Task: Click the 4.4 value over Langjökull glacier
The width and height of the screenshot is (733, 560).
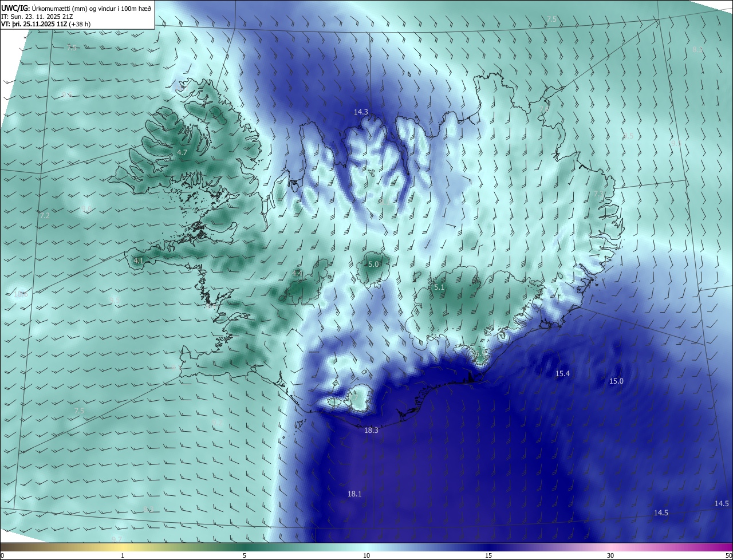Action: tap(297, 274)
